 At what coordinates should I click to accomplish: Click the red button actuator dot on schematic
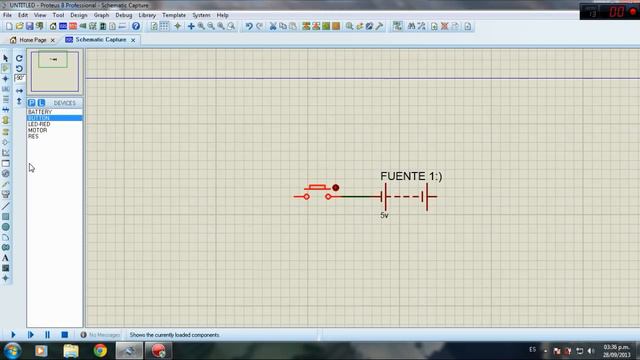(x=336, y=188)
